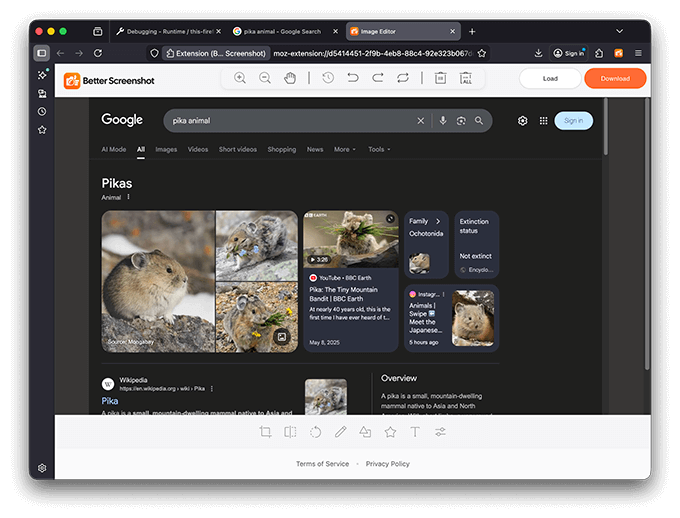Open the Shapes tool
680x518 pixels.
(x=365, y=432)
